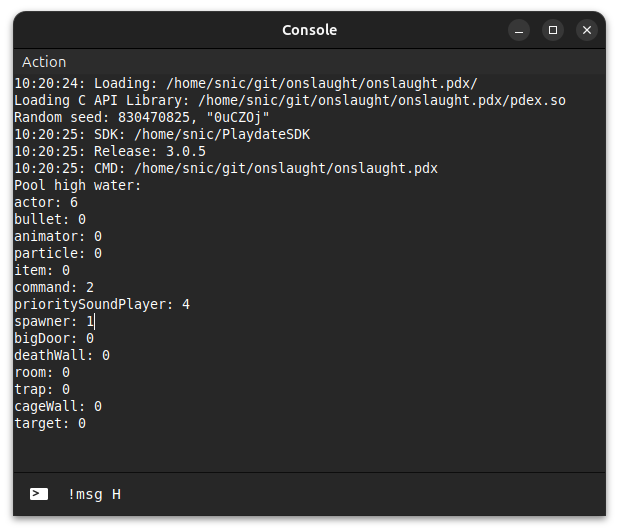Maximize the Console window
The height and width of the screenshot is (532, 619).
point(553,30)
